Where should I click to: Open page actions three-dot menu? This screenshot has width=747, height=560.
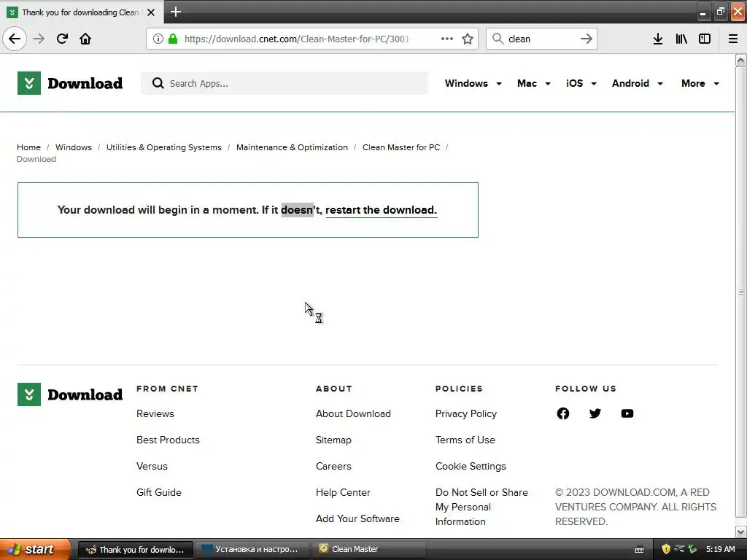pyautogui.click(x=447, y=39)
